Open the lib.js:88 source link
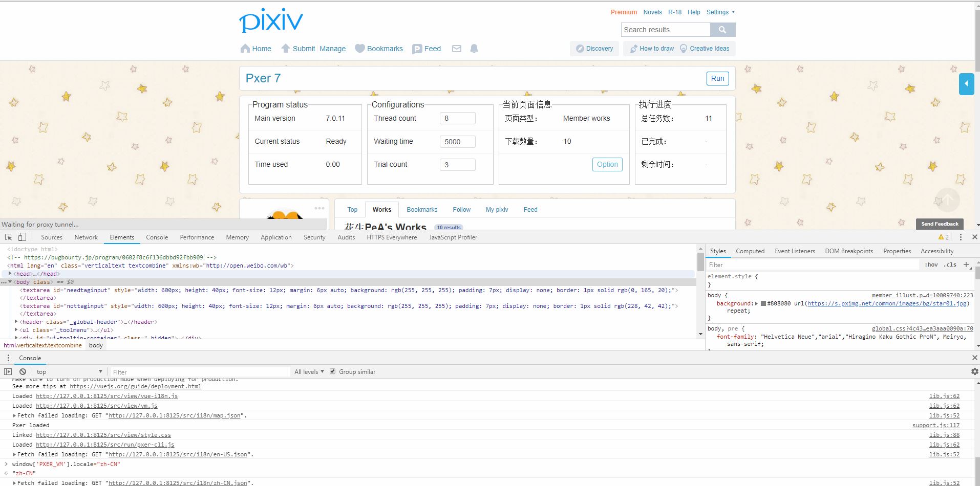The height and width of the screenshot is (486, 980). coord(944,435)
